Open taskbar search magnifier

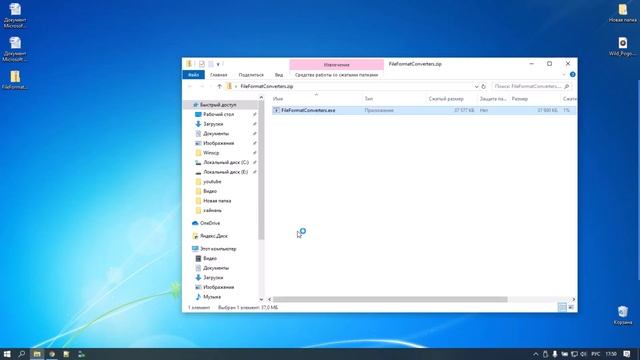tap(22, 354)
